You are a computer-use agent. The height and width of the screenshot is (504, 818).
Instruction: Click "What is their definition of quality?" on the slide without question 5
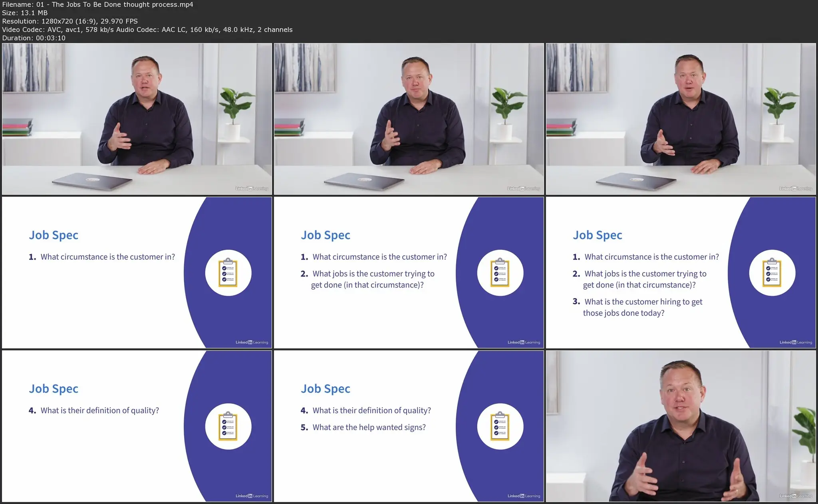99,411
